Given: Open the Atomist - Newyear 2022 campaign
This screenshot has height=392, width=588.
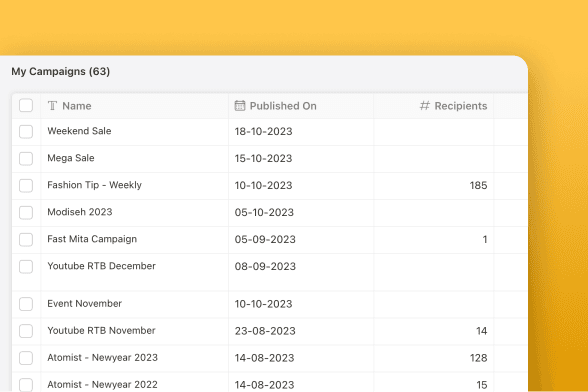Looking at the screenshot, I should pos(102,384).
